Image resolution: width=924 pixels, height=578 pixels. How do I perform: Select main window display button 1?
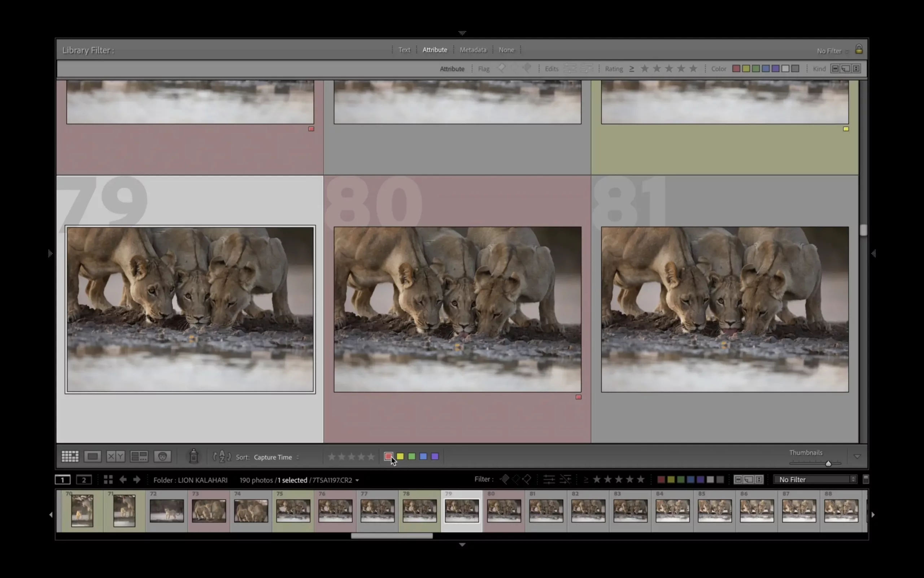tap(62, 479)
